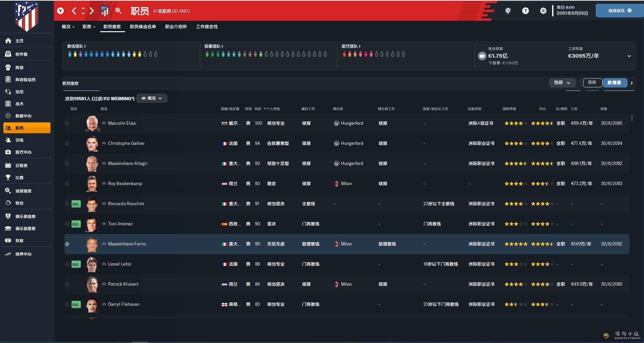
Task: Open the Home (主页) sidebar icon
Action: pyautogui.click(x=8, y=41)
